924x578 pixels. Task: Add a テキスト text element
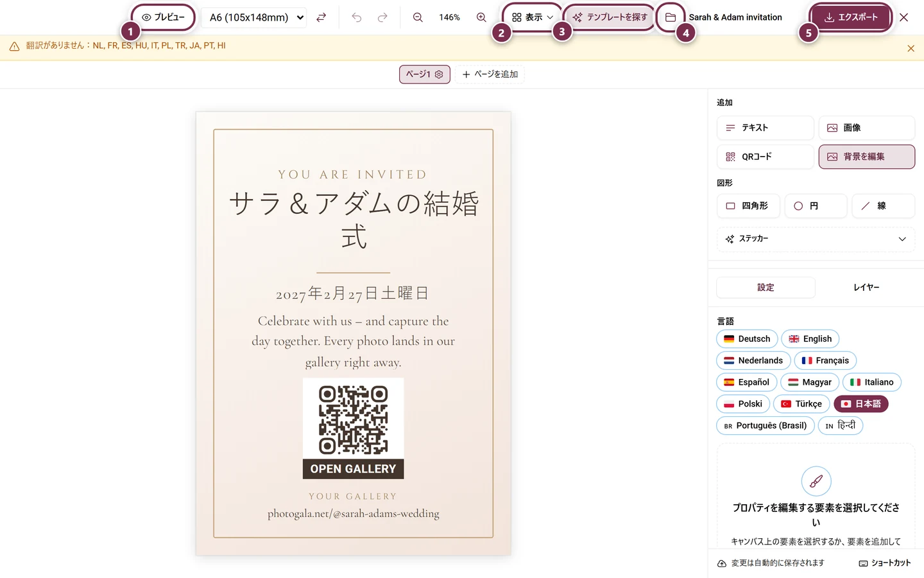[765, 128]
